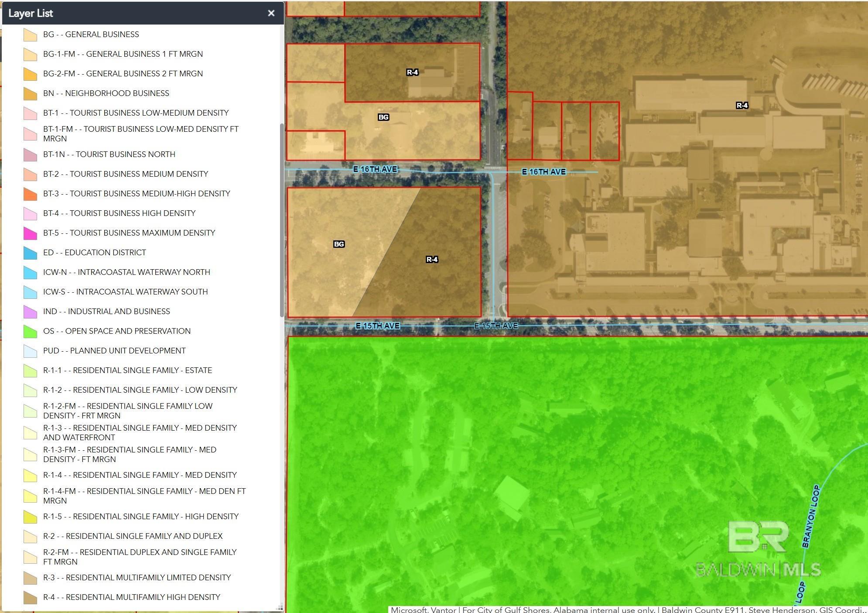Click the ED Education District swatch icon
The height and width of the screenshot is (613, 868).
click(30, 253)
